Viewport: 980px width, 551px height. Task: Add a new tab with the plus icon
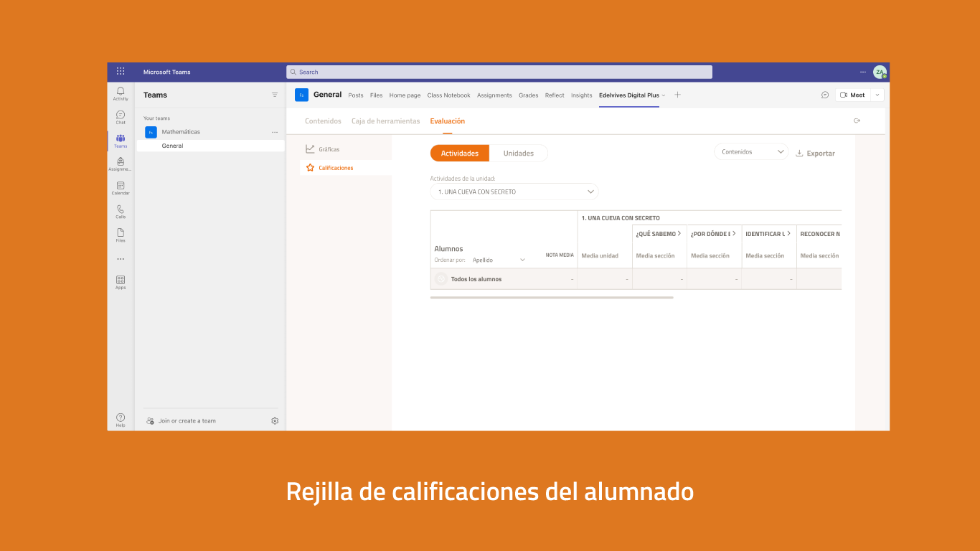pyautogui.click(x=677, y=95)
